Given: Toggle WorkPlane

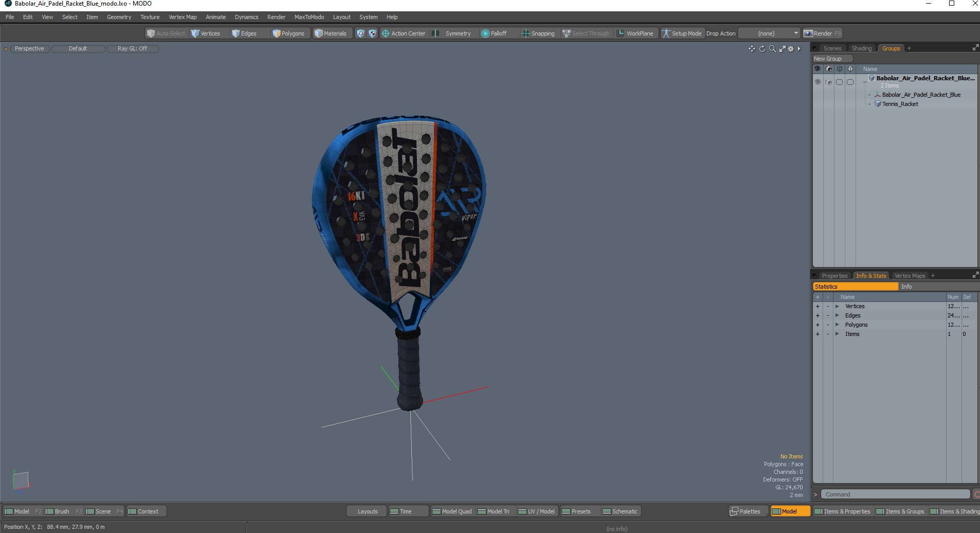Looking at the screenshot, I should [636, 33].
